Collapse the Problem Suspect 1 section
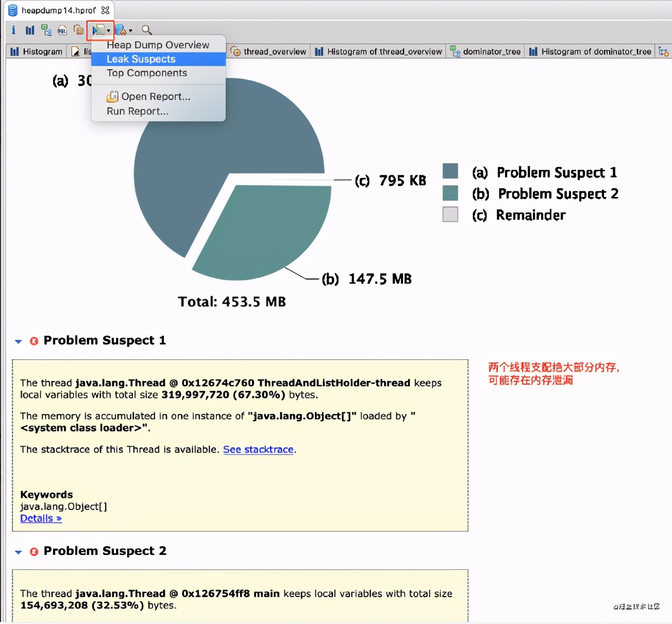Viewport: 672px width, 624px height. (x=19, y=341)
